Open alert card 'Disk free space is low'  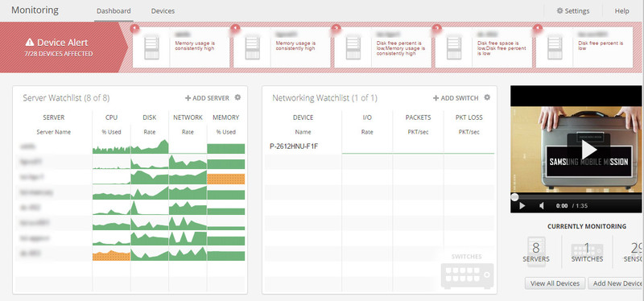coord(484,47)
